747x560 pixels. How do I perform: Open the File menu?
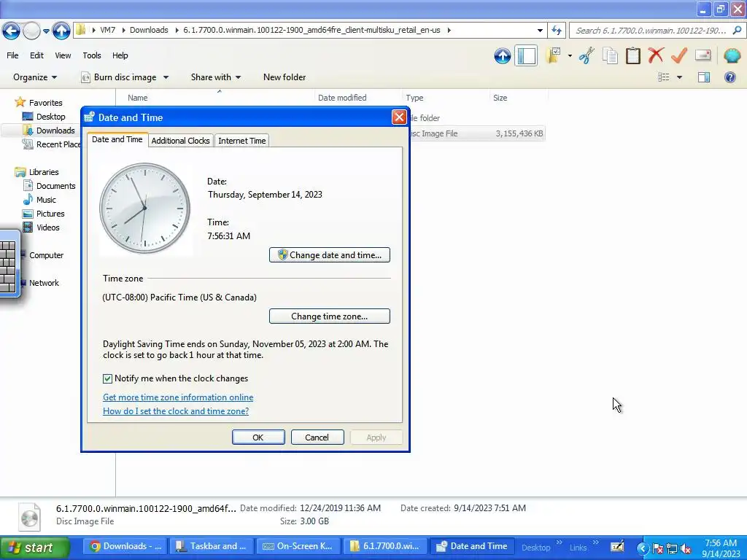coord(12,55)
